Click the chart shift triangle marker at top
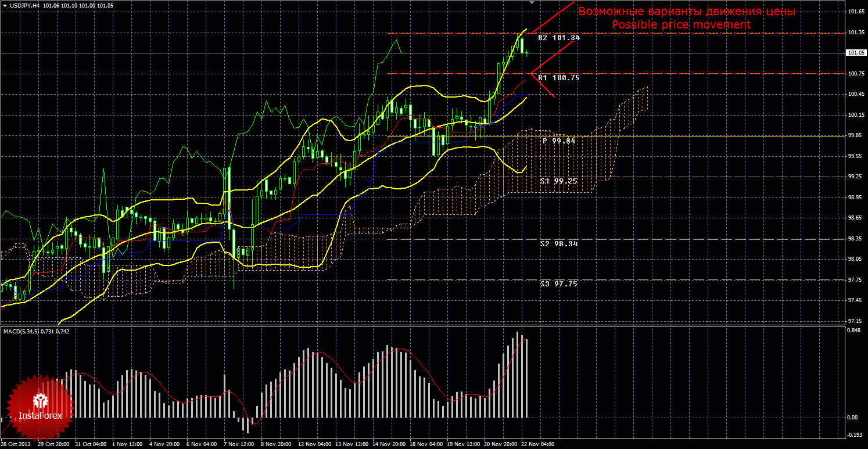Image resolution: width=868 pixels, height=449 pixels. pyautogui.click(x=530, y=2)
